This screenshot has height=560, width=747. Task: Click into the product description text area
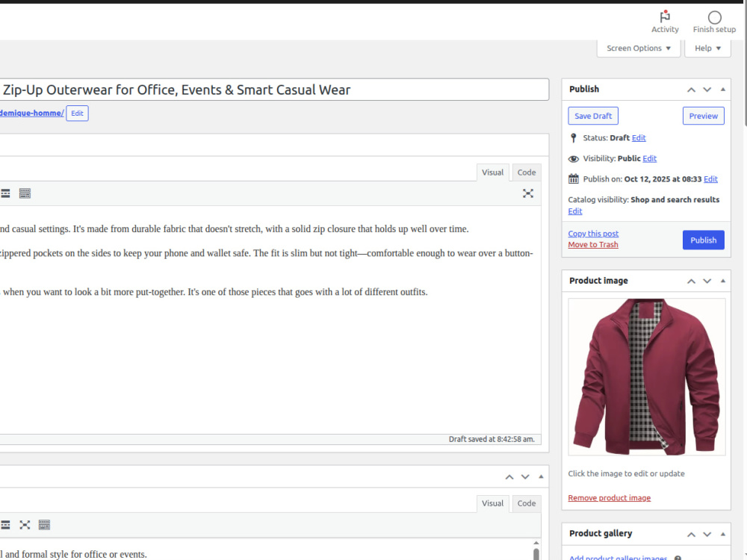(270, 319)
